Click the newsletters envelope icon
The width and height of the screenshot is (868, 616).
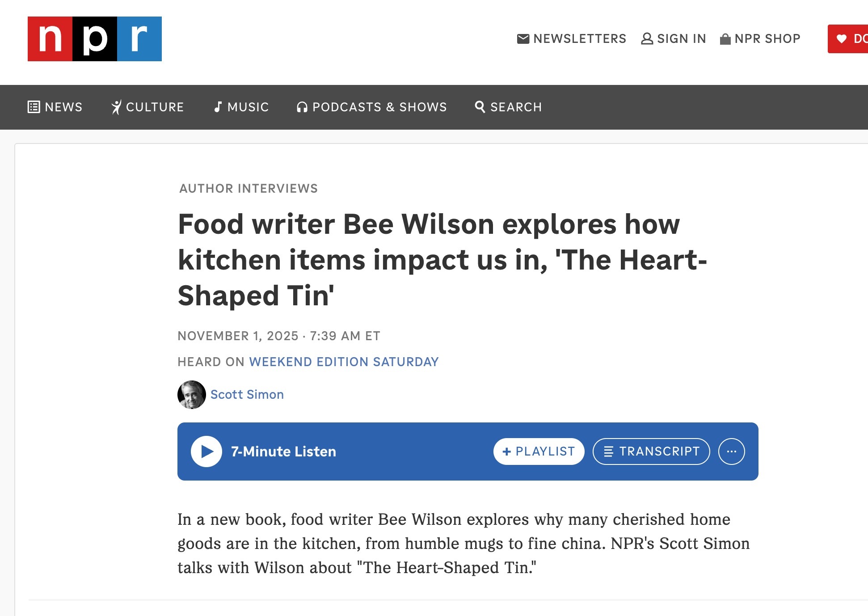523,39
